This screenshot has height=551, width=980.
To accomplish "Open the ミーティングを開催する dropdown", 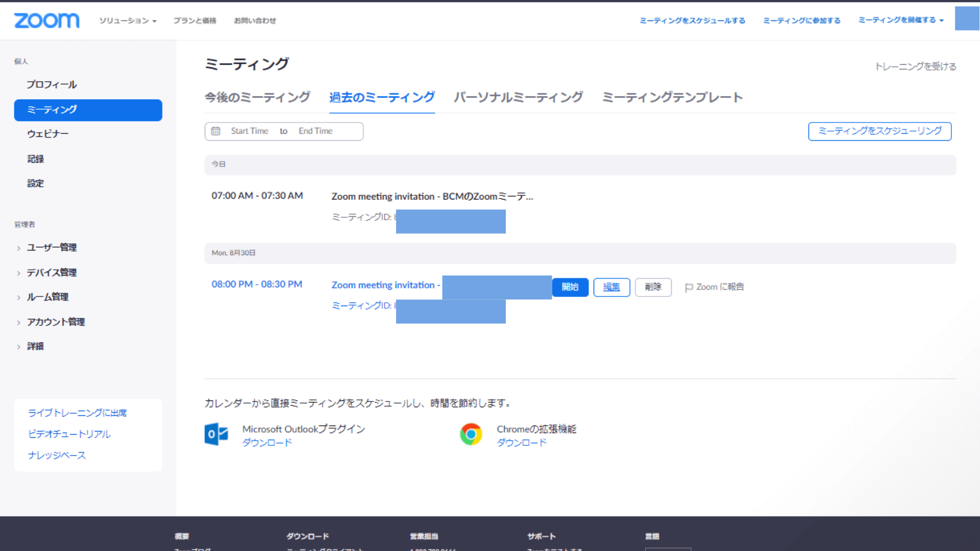I will coord(901,20).
